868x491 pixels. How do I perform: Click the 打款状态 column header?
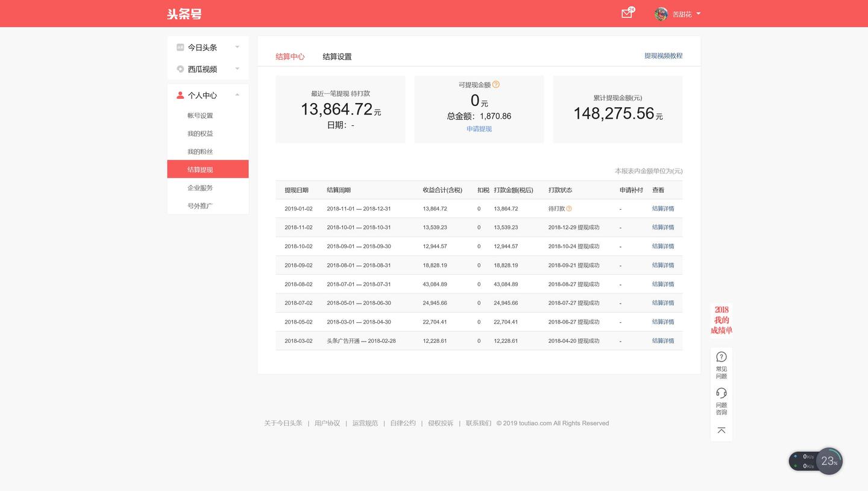561,190
